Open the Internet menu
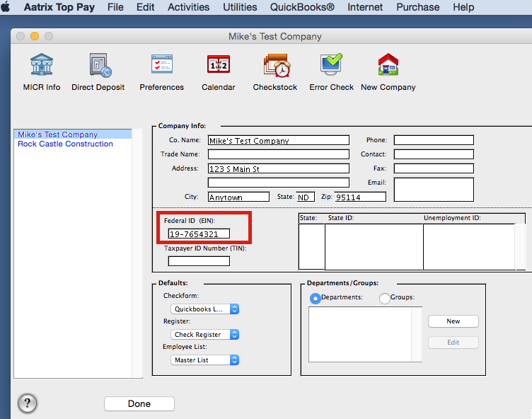The image size is (532, 419). click(x=365, y=7)
